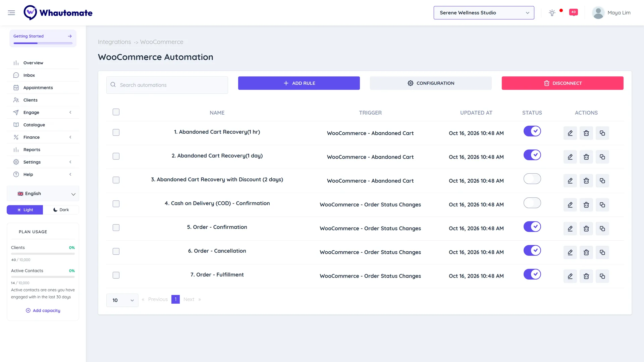Edit the Abandoned Cart Recovery(1 hr) rule
Image resolution: width=644 pixels, height=362 pixels.
(x=570, y=133)
